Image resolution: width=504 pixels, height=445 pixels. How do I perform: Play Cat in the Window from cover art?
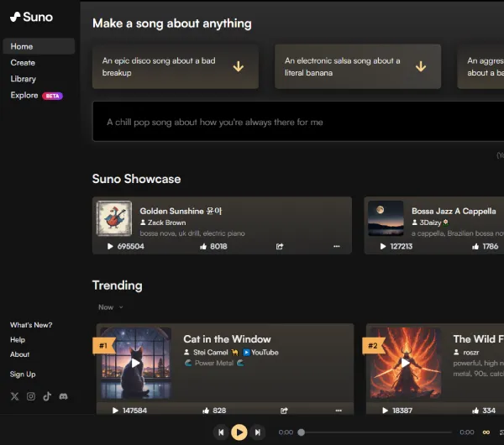tap(135, 363)
